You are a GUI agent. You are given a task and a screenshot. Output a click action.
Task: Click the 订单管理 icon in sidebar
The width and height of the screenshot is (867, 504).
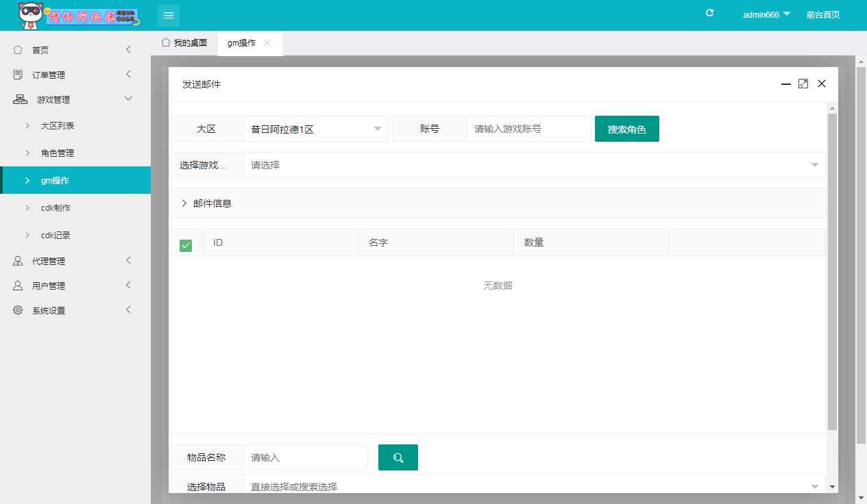18,75
